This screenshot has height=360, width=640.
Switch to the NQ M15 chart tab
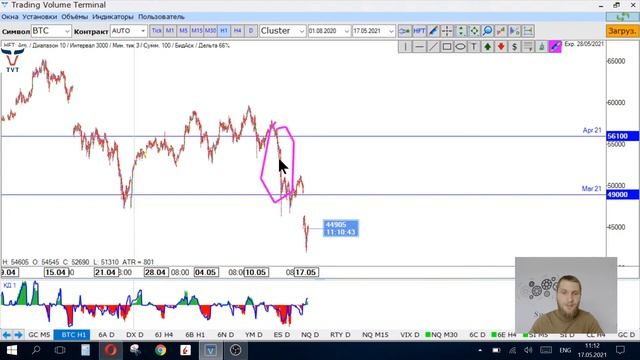tap(375, 335)
